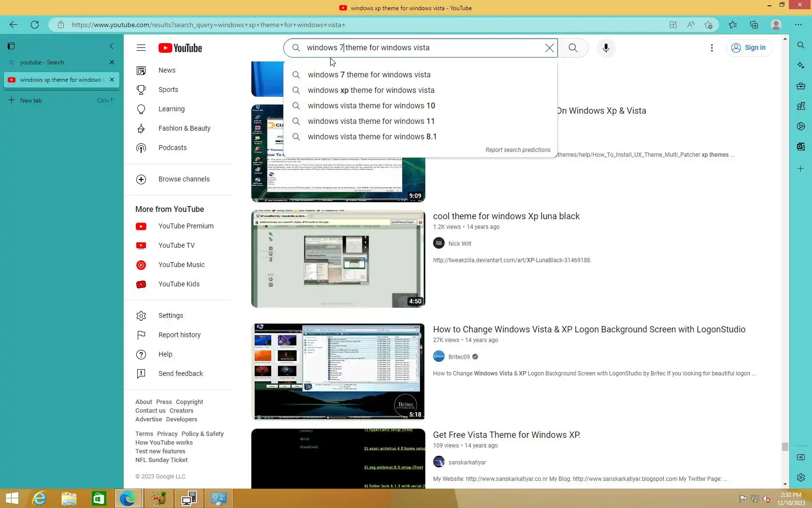812x508 pixels.
Task: Open cool theme for windows Xp luna black video title
Action: coord(506,216)
